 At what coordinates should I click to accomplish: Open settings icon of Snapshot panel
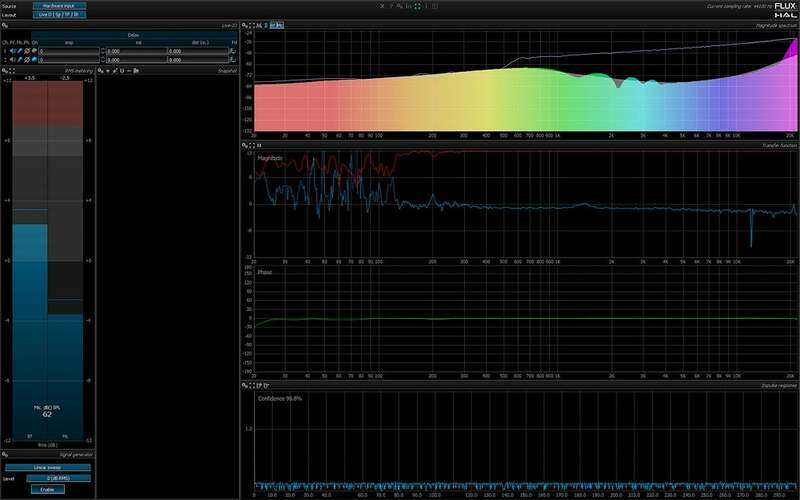coord(101,71)
